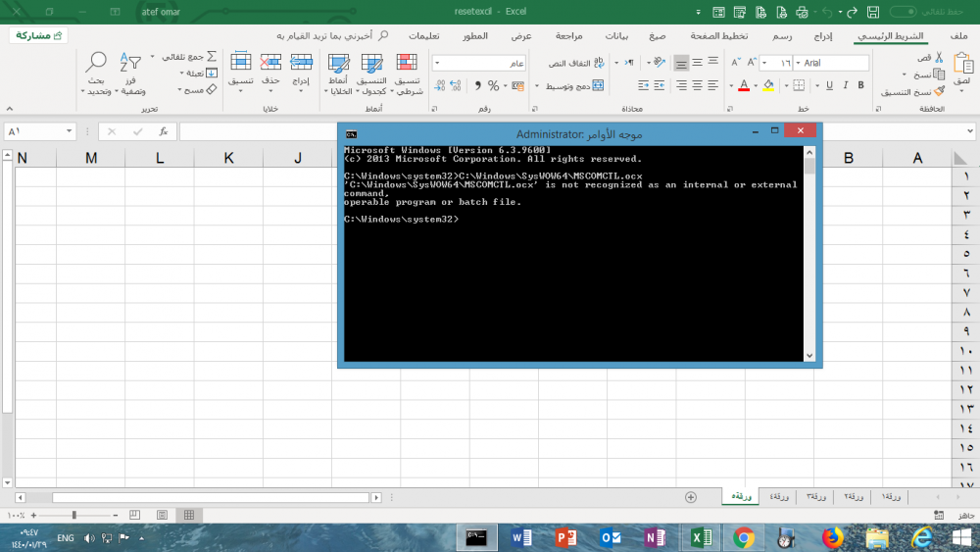Click the Increase Font Size icon

click(752, 62)
